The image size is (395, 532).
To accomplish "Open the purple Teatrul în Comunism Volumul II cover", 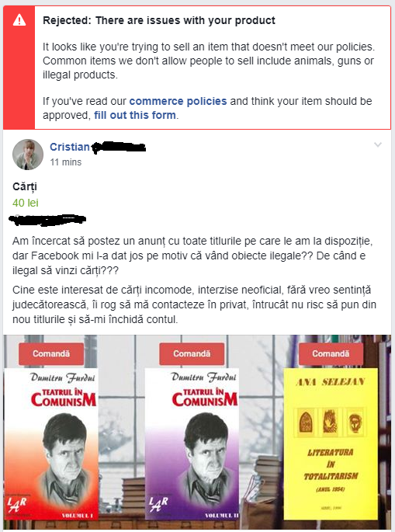I will pyautogui.click(x=192, y=444).
